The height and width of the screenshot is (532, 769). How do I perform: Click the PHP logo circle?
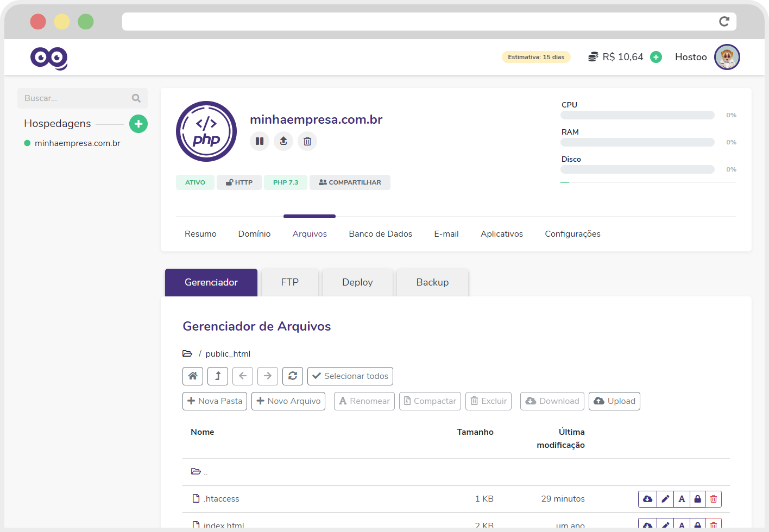(206, 131)
